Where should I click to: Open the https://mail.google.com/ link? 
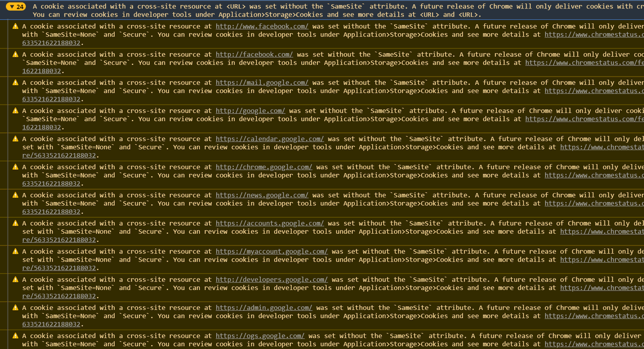pyautogui.click(x=262, y=83)
